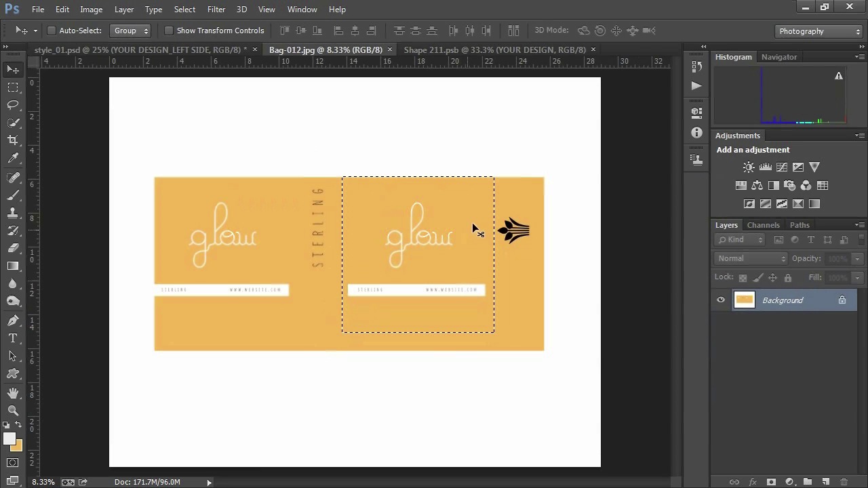Select the Hand tool

13,393
